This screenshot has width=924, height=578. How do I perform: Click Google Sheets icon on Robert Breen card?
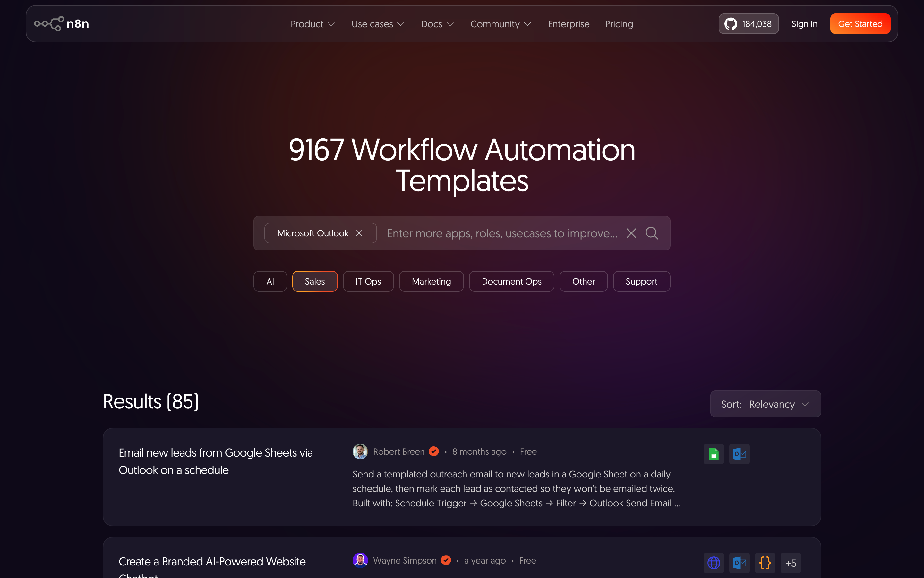[714, 454]
